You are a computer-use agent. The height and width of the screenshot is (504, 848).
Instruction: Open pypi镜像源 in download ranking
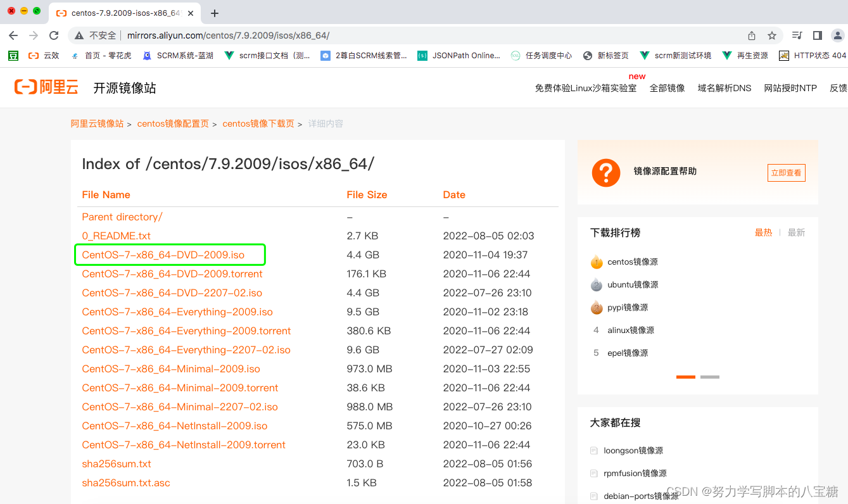point(628,307)
